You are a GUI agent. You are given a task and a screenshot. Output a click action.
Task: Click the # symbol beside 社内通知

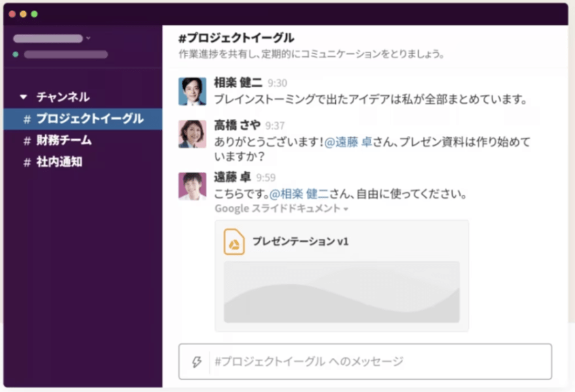[27, 162]
